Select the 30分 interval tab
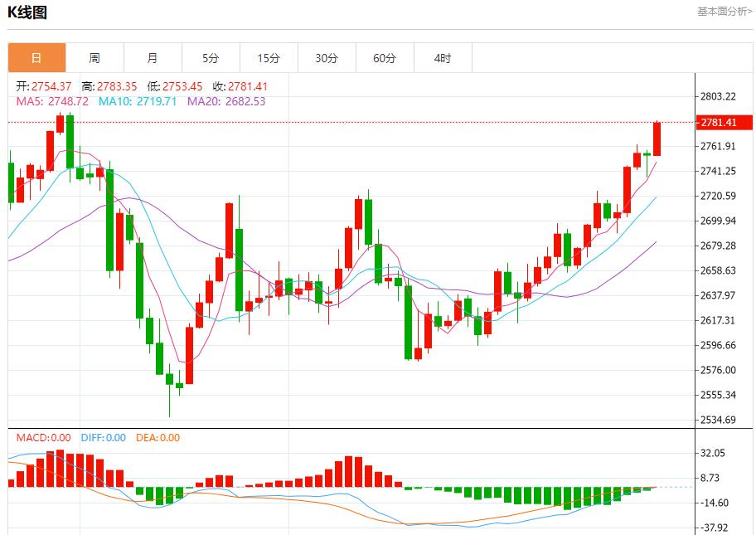Image resolution: width=756 pixels, height=535 pixels. [327, 58]
